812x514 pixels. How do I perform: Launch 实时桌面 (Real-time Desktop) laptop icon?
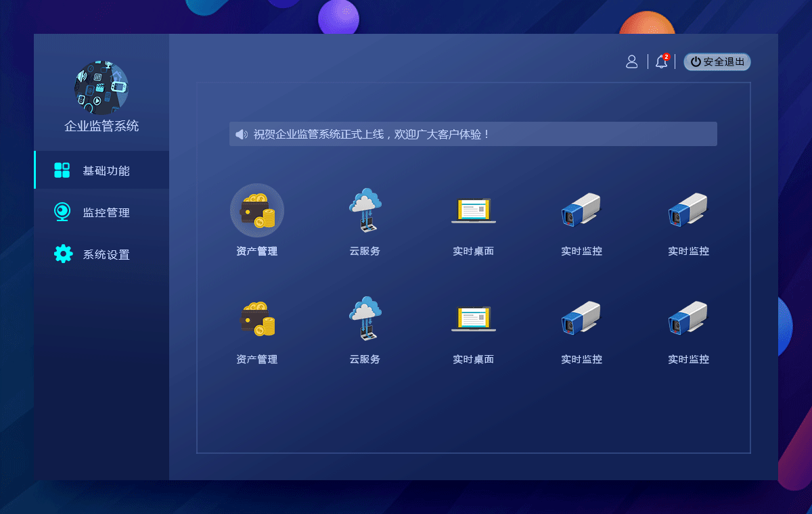[x=473, y=210]
